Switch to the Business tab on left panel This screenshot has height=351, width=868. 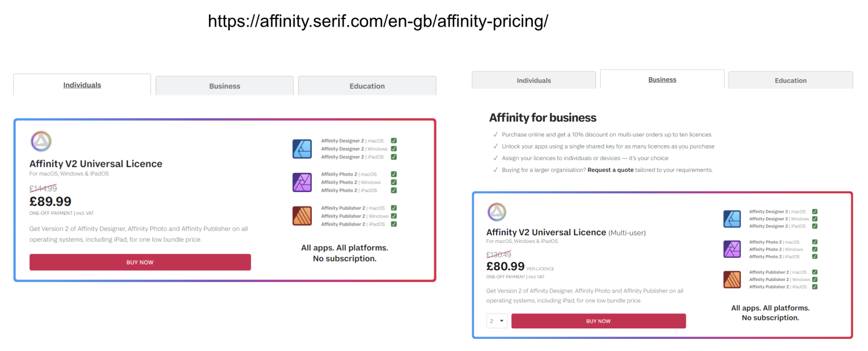[225, 86]
